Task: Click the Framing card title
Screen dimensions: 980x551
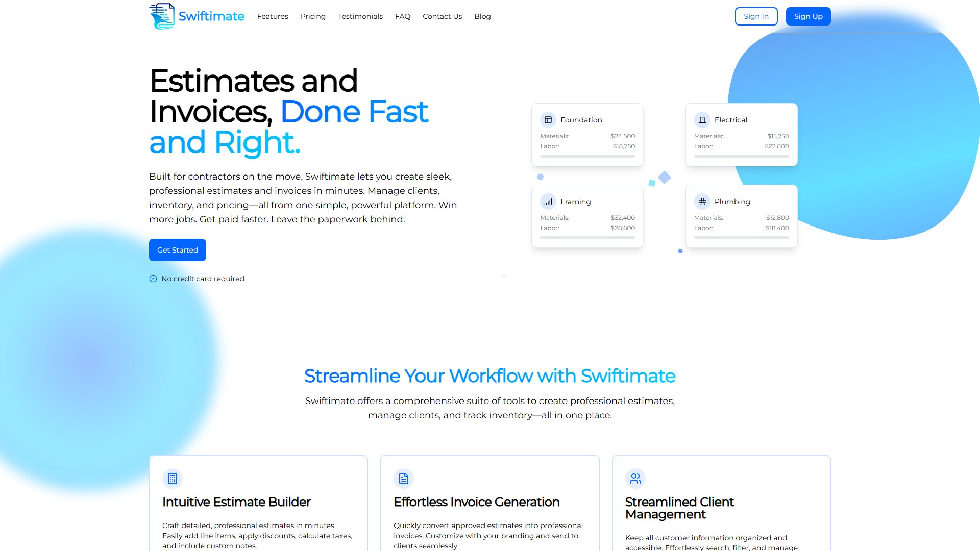Action: (576, 202)
